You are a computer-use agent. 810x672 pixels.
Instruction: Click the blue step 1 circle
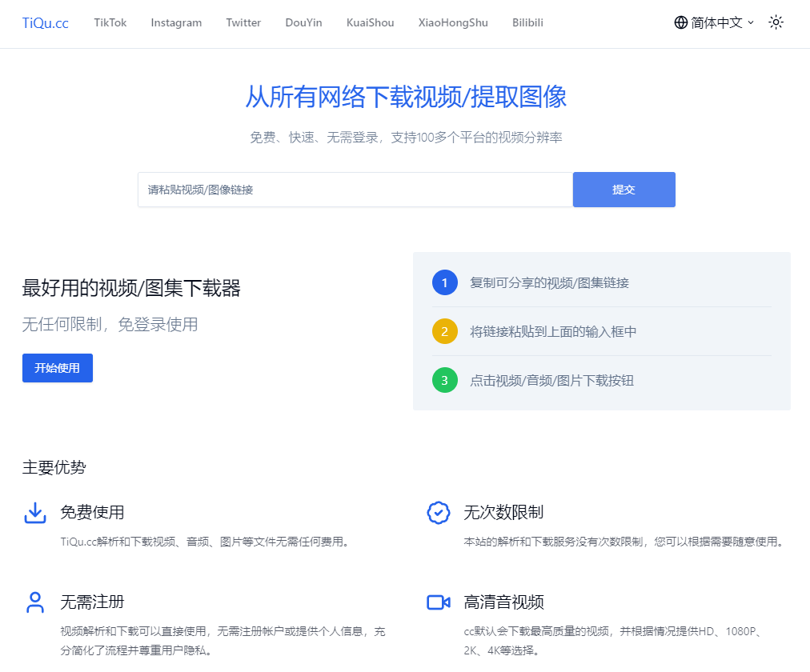pos(445,282)
